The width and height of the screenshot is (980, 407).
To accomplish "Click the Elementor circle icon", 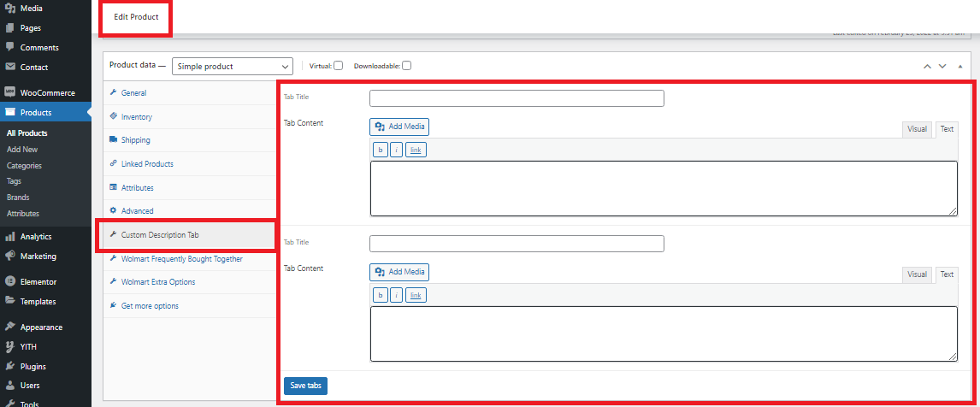I will pyautogui.click(x=10, y=281).
